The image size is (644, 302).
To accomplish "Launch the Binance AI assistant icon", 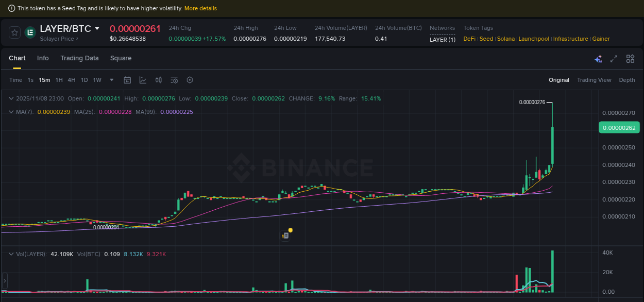I will 598,59.
